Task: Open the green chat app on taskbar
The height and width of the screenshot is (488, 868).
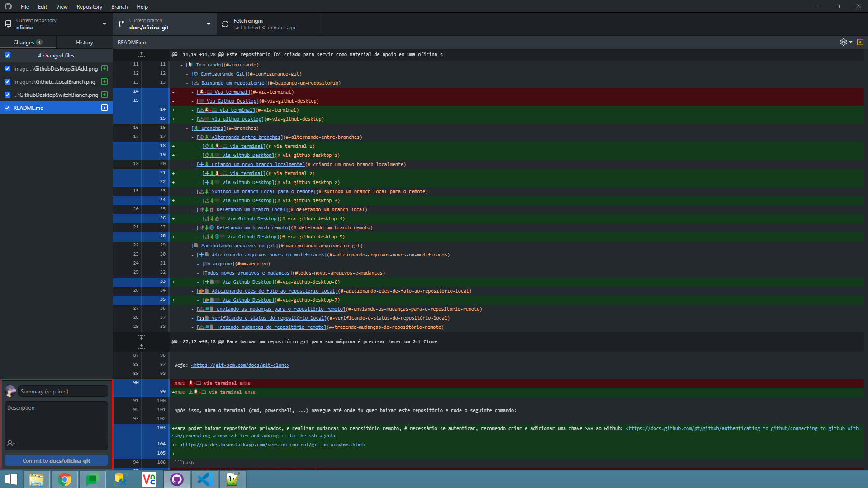Action: (93, 479)
